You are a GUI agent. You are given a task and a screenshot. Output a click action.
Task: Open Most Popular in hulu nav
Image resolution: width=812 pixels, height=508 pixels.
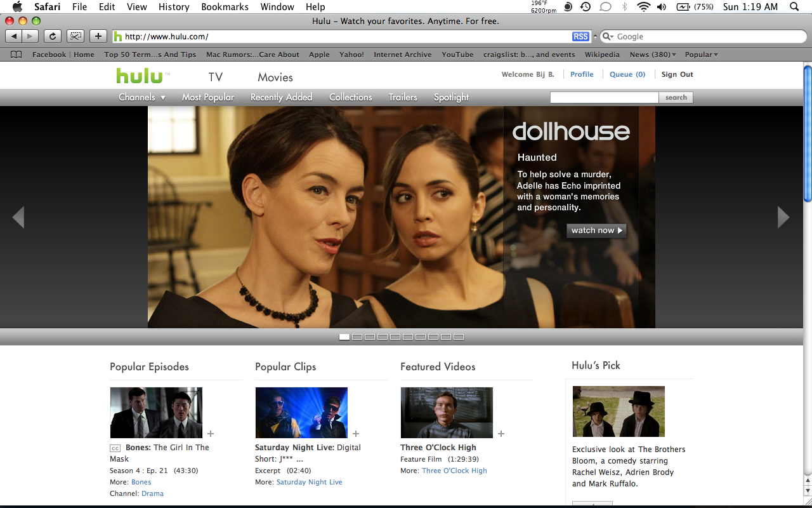coord(208,97)
